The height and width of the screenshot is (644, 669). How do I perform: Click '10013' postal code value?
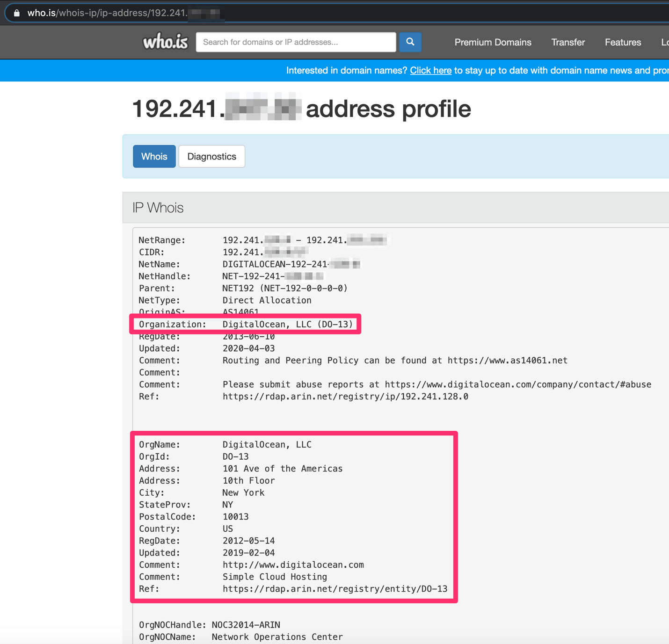(x=235, y=517)
